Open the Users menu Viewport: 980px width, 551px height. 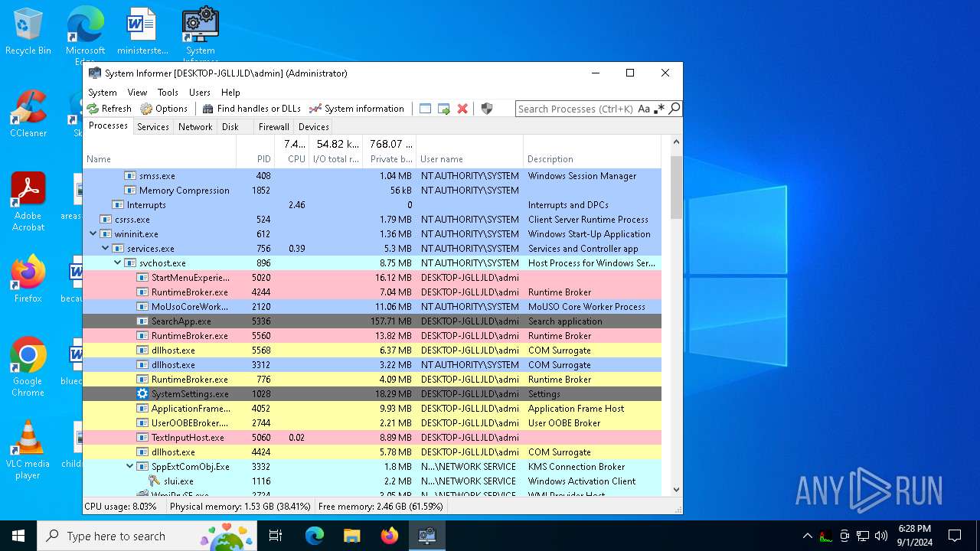click(x=200, y=93)
